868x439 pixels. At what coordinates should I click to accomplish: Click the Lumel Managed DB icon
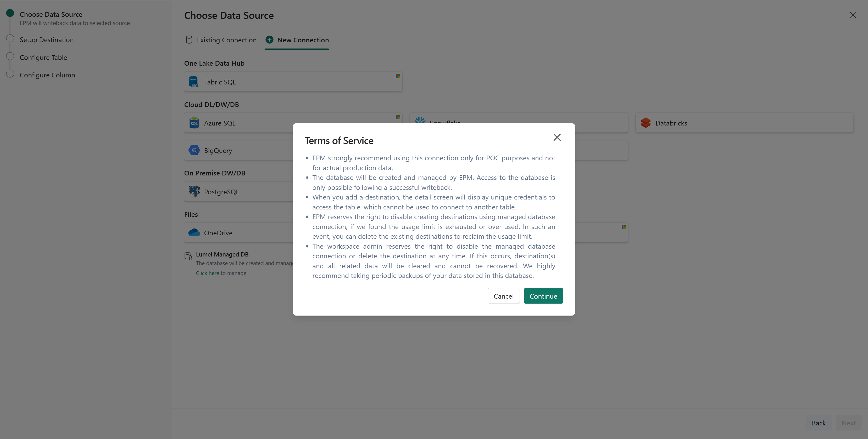188,256
